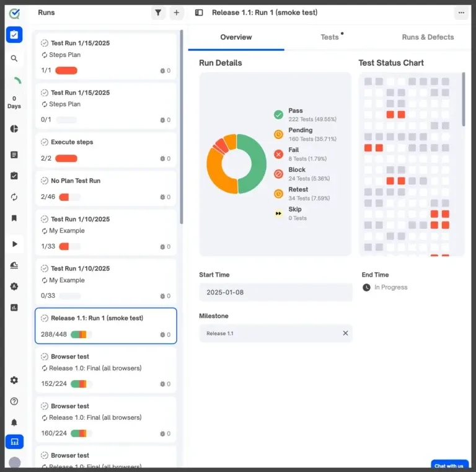Click the Retest legend icon

(x=278, y=194)
